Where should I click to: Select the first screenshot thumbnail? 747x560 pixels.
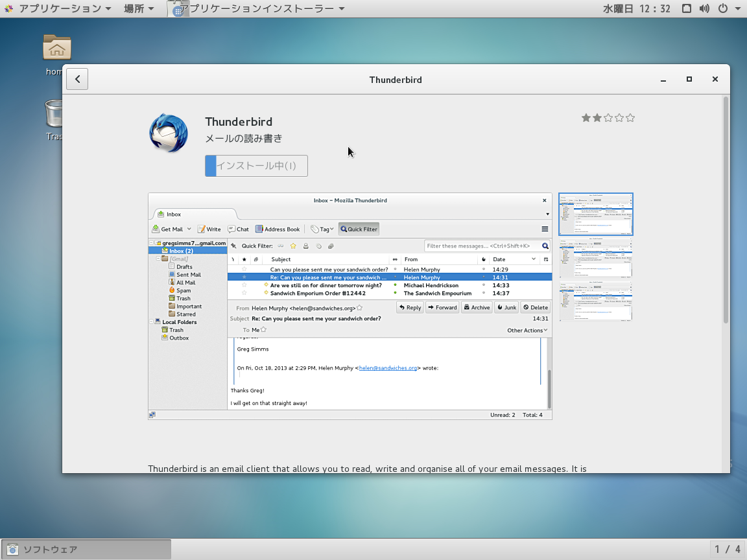pyautogui.click(x=596, y=215)
